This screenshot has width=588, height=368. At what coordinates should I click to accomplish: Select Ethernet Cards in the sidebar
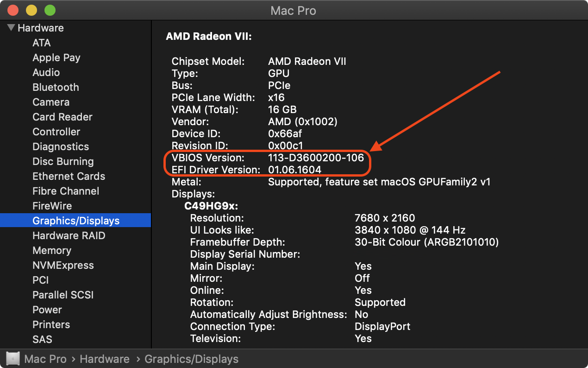click(x=69, y=176)
